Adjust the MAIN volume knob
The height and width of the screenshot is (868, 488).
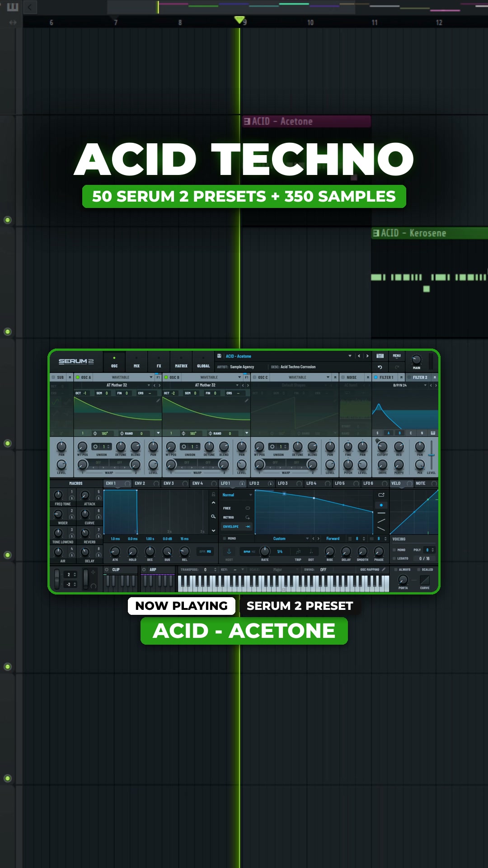[416, 360]
